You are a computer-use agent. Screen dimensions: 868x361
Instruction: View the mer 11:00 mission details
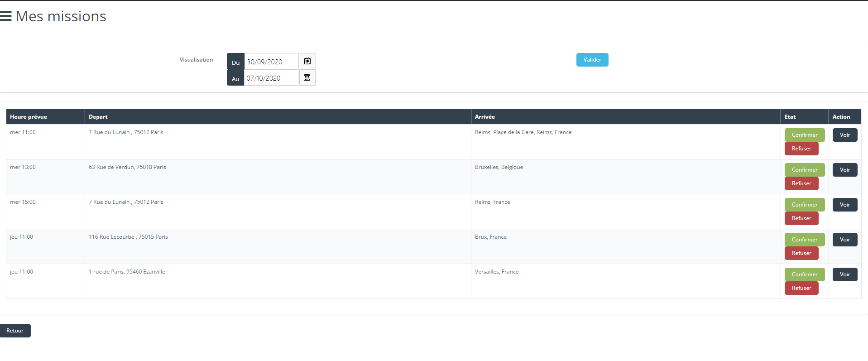pyautogui.click(x=844, y=135)
